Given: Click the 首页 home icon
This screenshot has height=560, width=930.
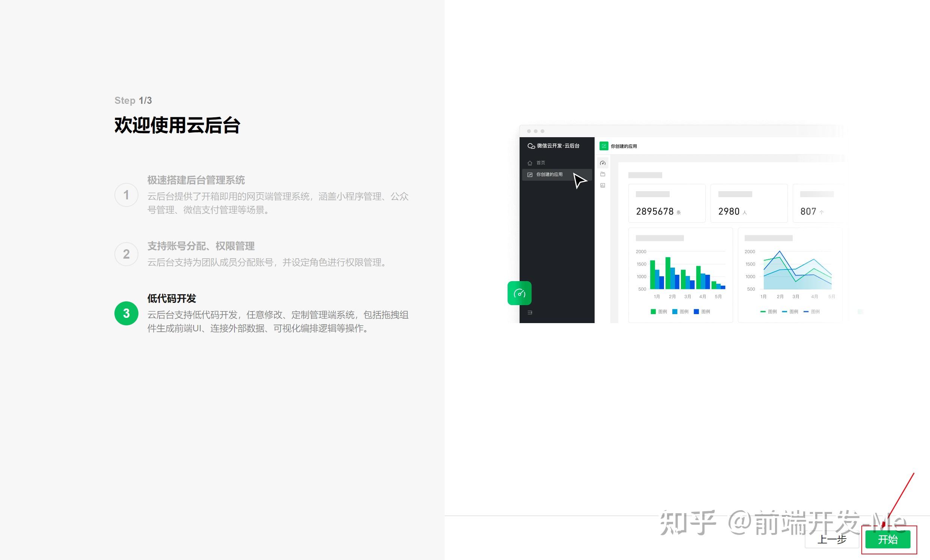Looking at the screenshot, I should coord(530,163).
